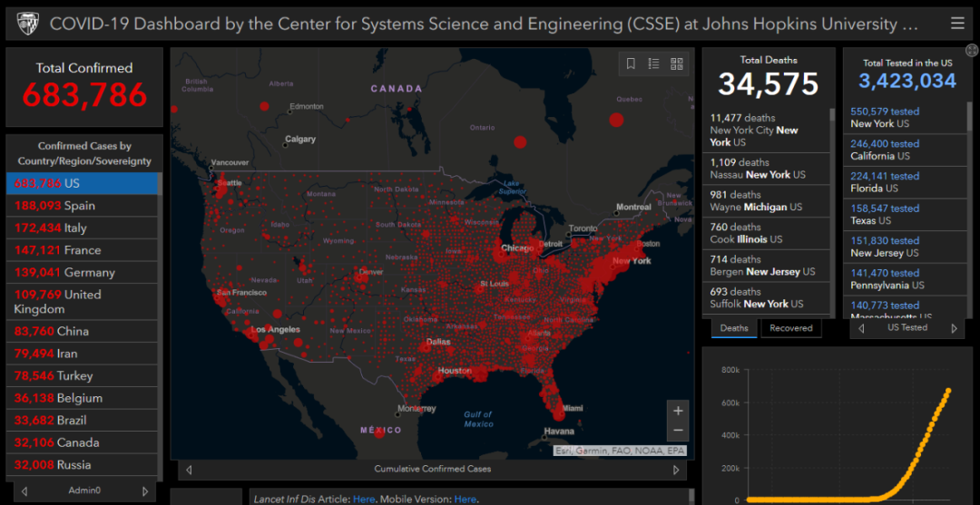Open the map legend list icon
The image size is (980, 505).
click(653, 63)
